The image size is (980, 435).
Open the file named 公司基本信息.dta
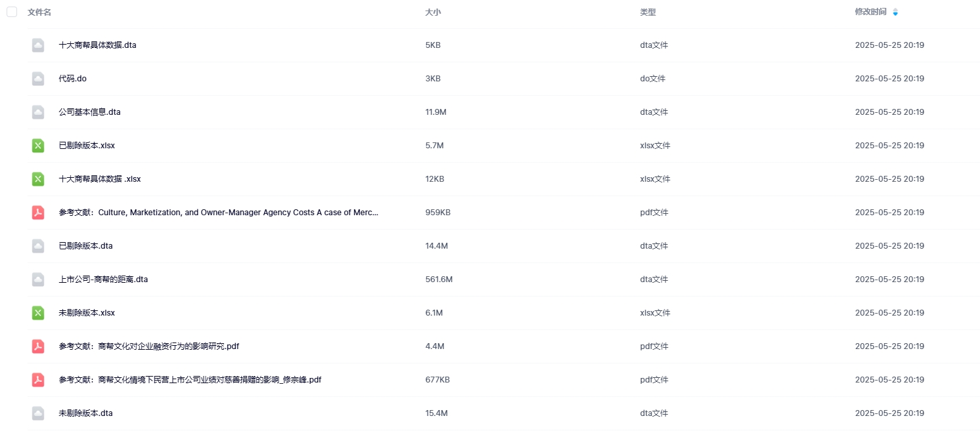[89, 112]
